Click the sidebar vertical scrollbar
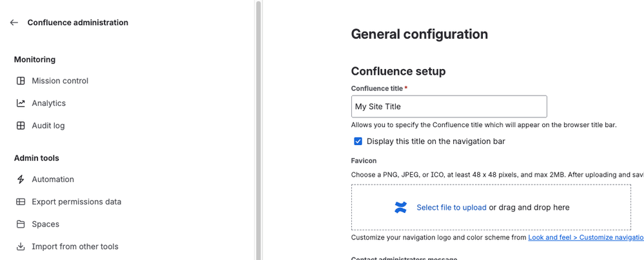This screenshot has width=644, height=260. click(x=259, y=129)
